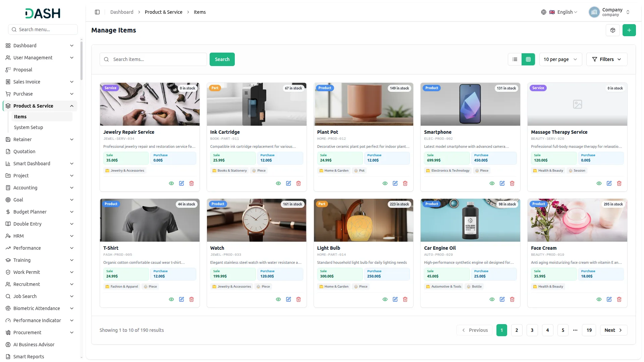Click the Watch product title
This screenshot has height=362, width=644.
217,248
